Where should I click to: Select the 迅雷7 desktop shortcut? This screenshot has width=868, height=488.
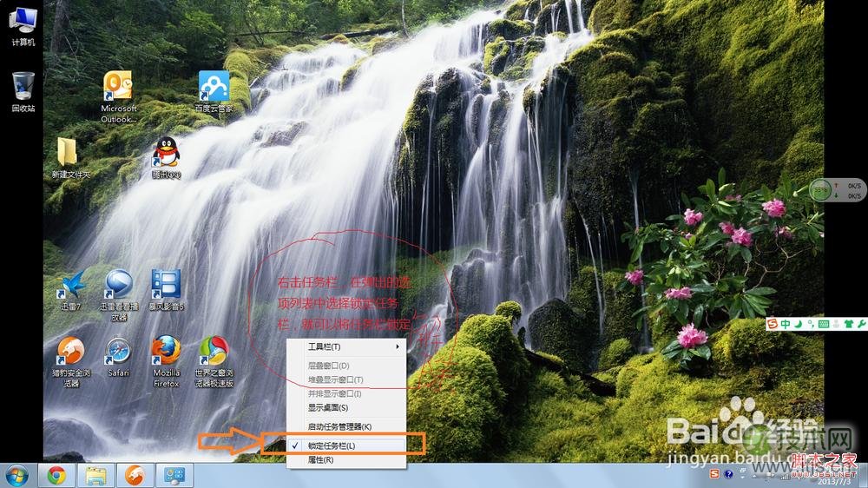71,290
